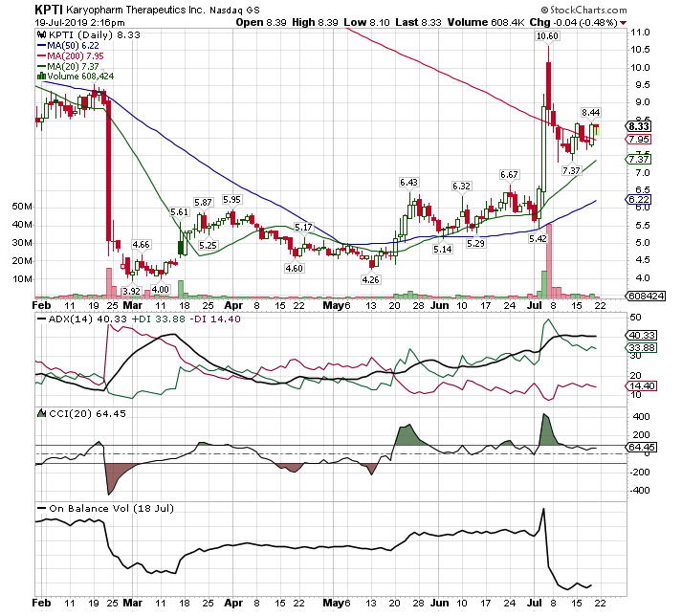Screen dimensions: 682x616
Task: Click the boxed 6.22 value on right axis
Action: 639,199
